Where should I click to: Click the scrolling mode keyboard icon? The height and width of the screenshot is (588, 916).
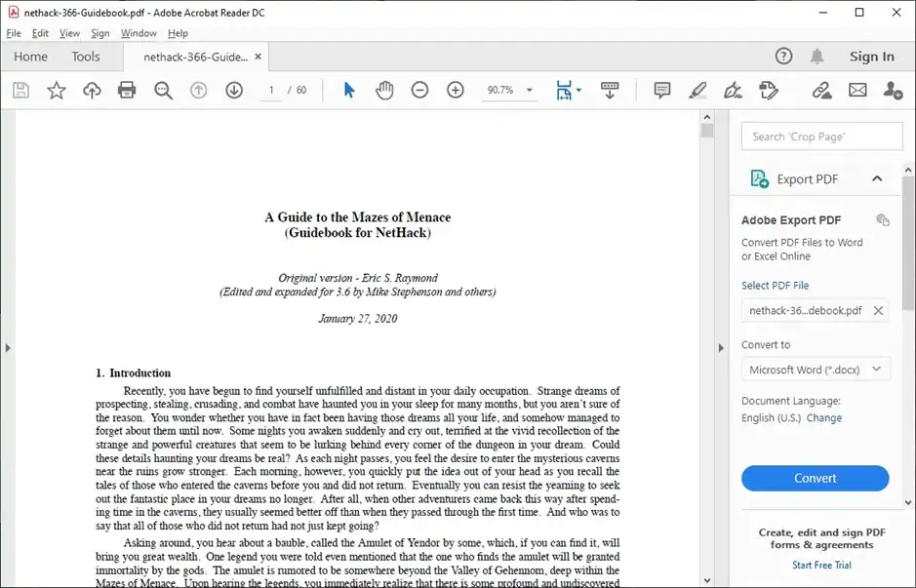(610, 90)
